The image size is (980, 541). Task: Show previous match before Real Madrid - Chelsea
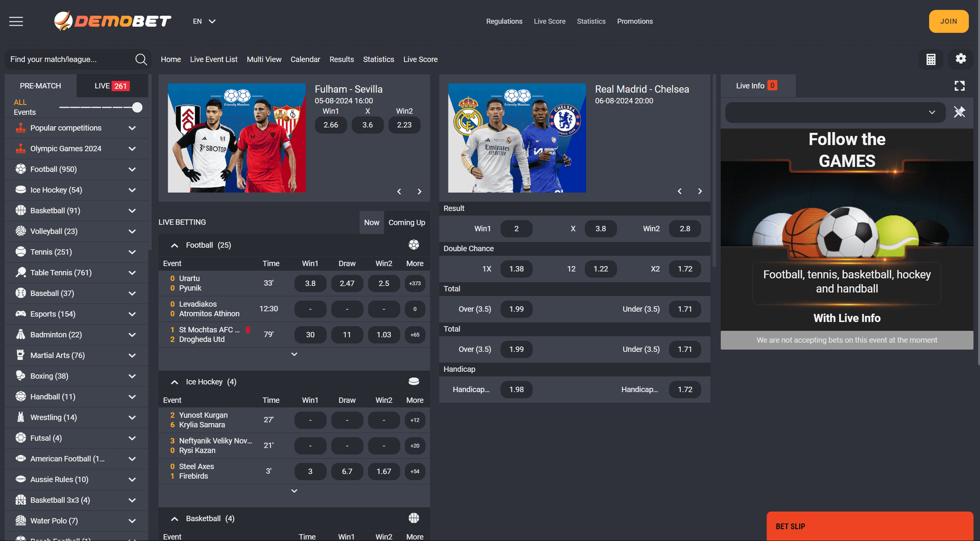click(x=679, y=191)
